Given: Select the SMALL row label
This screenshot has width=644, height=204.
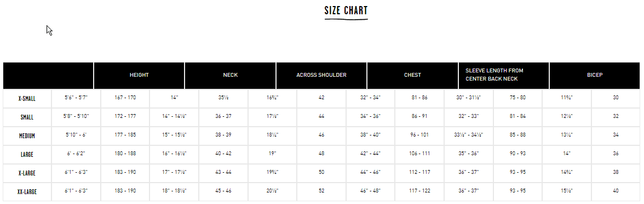Looking at the screenshot, I should click(27, 117).
